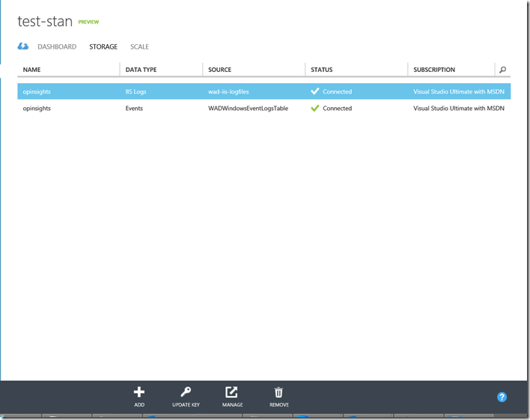Open the help question mark icon

(x=502, y=397)
